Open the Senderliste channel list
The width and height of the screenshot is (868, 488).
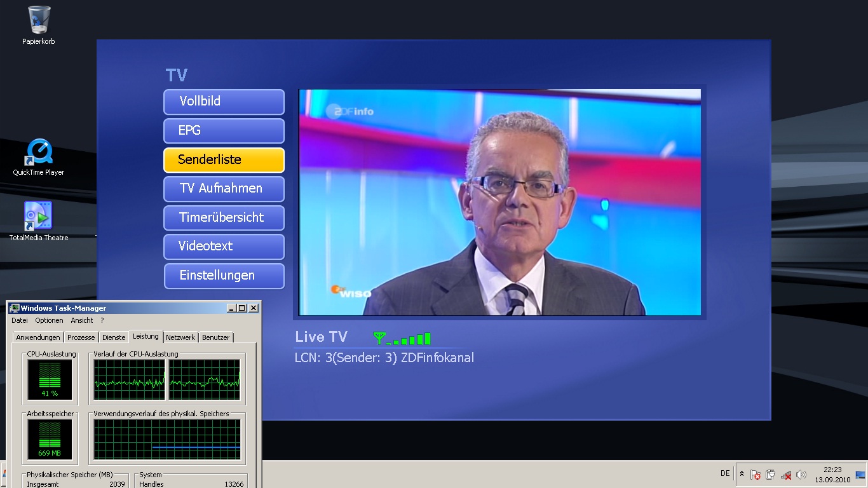[224, 160]
